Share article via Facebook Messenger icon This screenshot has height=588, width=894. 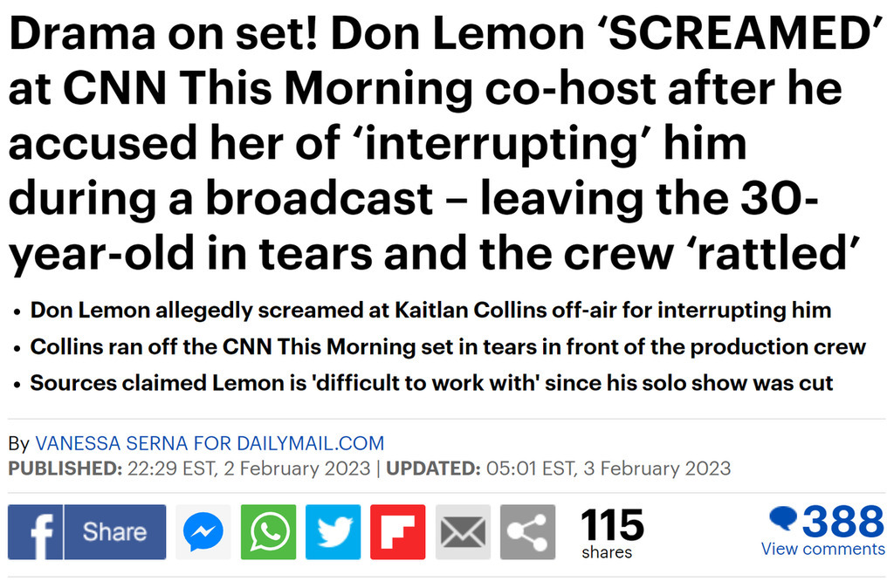[x=203, y=532]
